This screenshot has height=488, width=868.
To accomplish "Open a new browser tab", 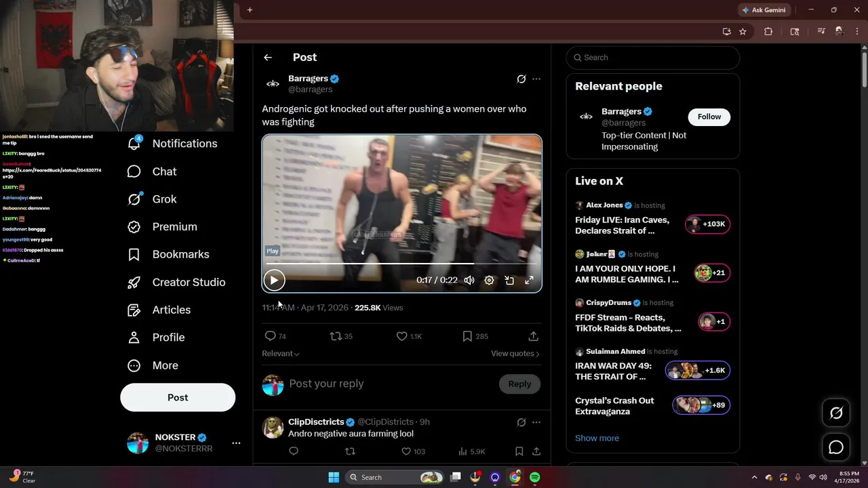I will click(250, 10).
